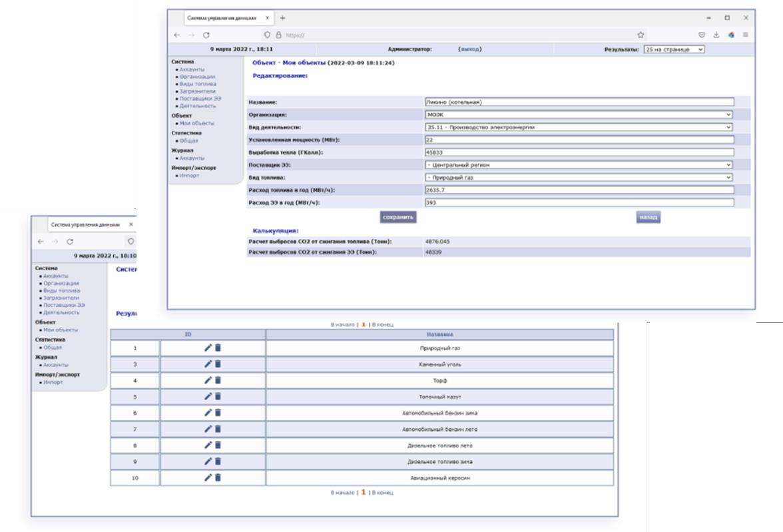Edit the Авиационный керосин row pencil icon
The width and height of the screenshot is (783, 532).
coord(208,477)
